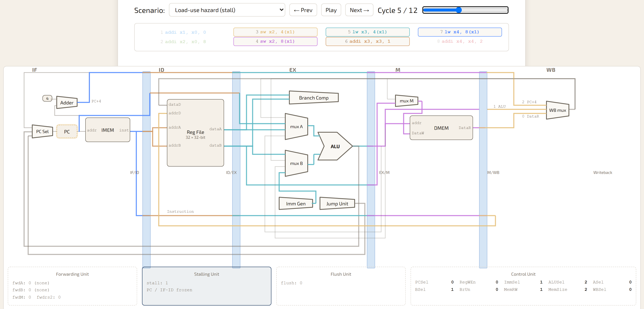Open the Forwarding Unit panel

tap(72, 286)
